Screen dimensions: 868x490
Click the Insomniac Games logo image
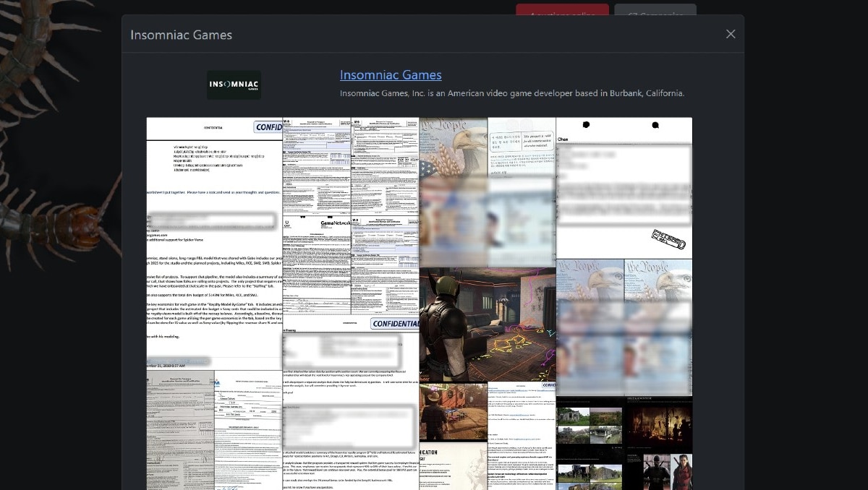234,85
